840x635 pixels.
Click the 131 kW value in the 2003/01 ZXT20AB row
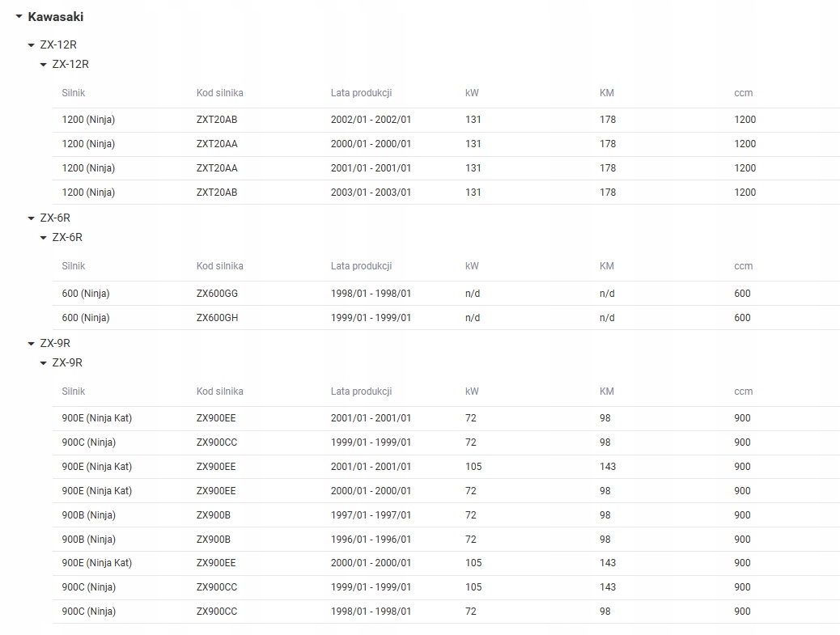(x=473, y=193)
